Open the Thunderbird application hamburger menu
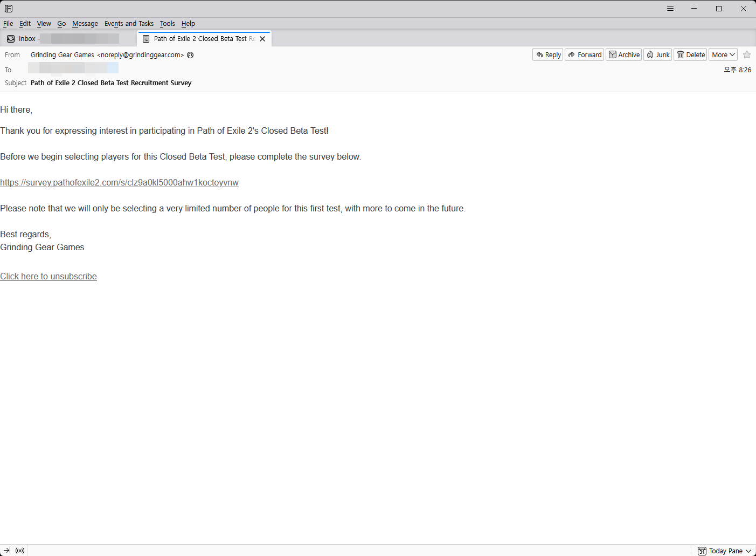The width and height of the screenshot is (756, 556). point(670,9)
